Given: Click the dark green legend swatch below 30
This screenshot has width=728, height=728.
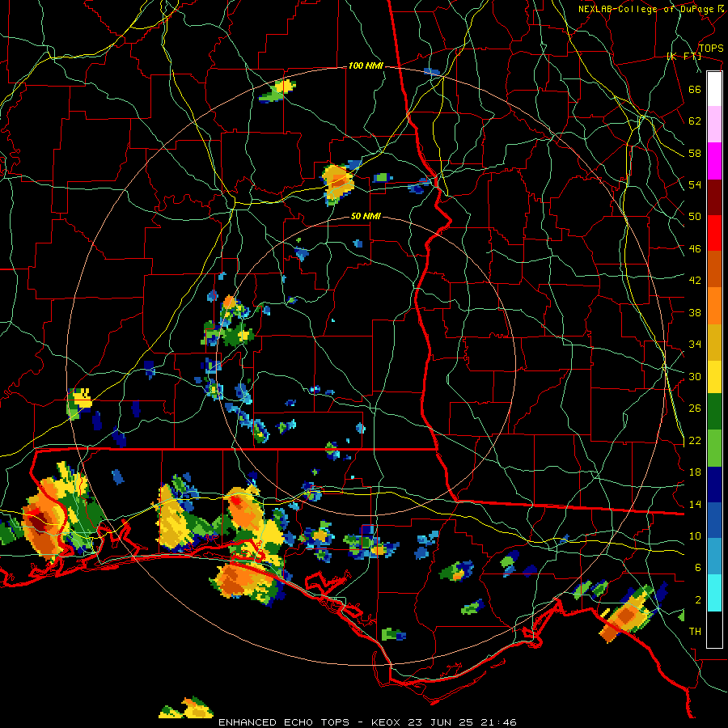Looking at the screenshot, I should click(714, 412).
